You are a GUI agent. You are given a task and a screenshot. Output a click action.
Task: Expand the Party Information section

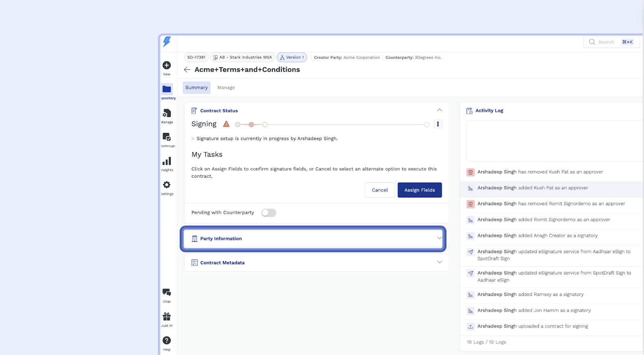[440, 238]
